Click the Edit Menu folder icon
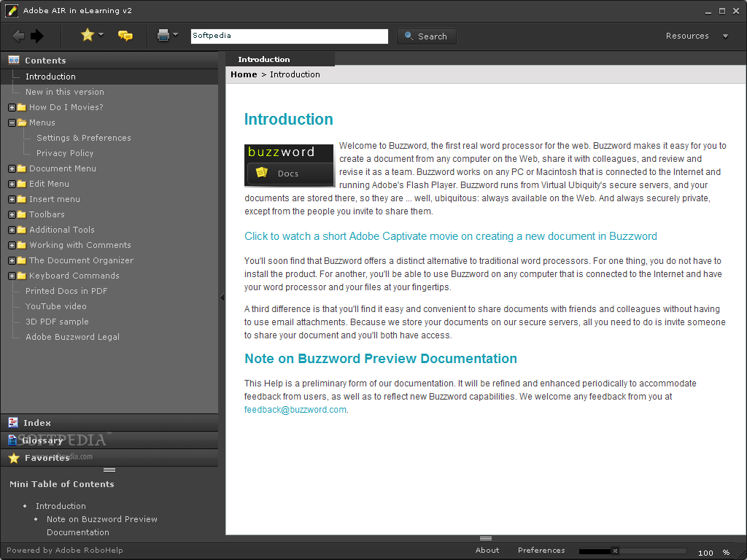747x560 pixels. click(21, 183)
